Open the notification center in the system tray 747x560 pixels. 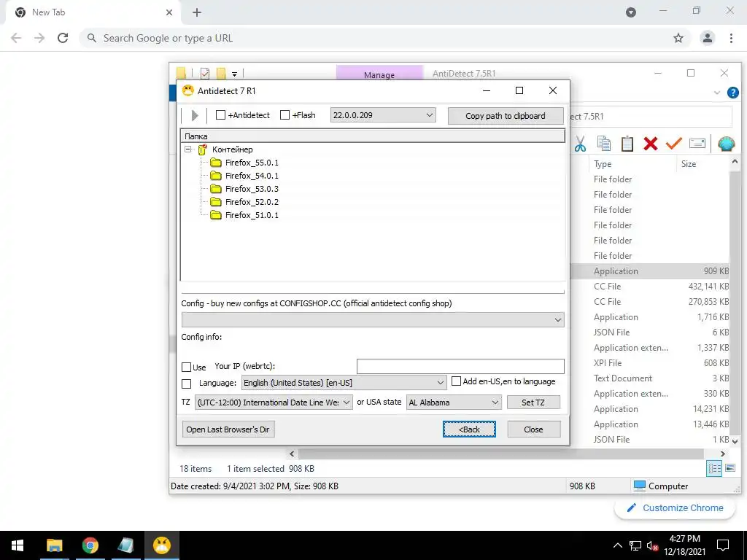click(x=723, y=545)
